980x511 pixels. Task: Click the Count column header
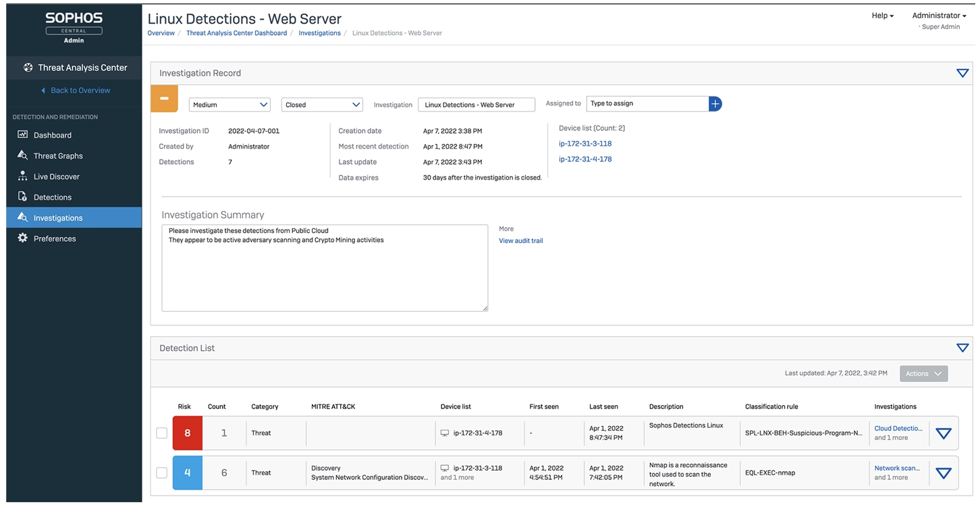pyautogui.click(x=217, y=407)
